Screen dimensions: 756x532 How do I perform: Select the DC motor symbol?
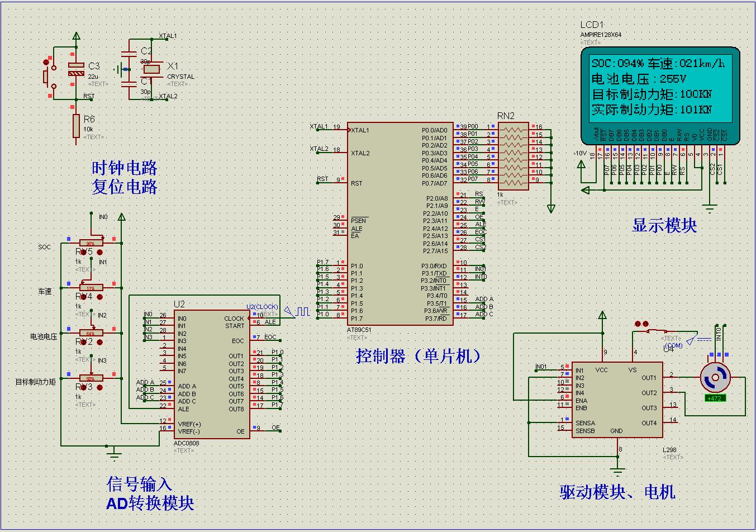coord(715,378)
